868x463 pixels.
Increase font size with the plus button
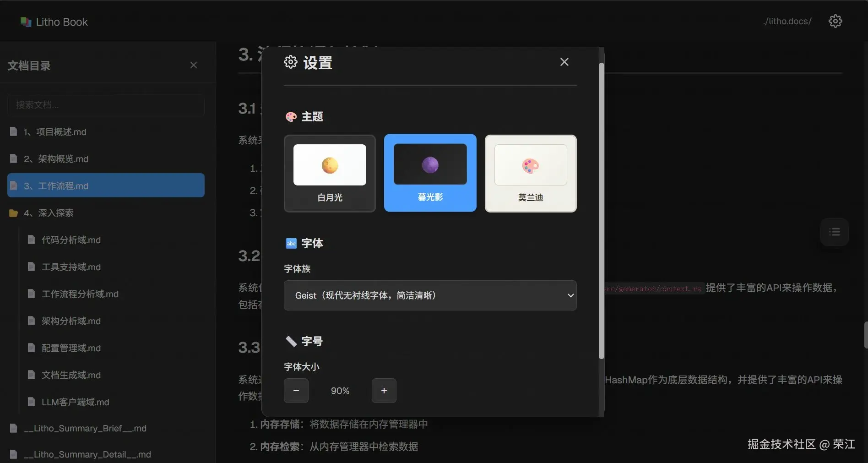[x=384, y=391]
